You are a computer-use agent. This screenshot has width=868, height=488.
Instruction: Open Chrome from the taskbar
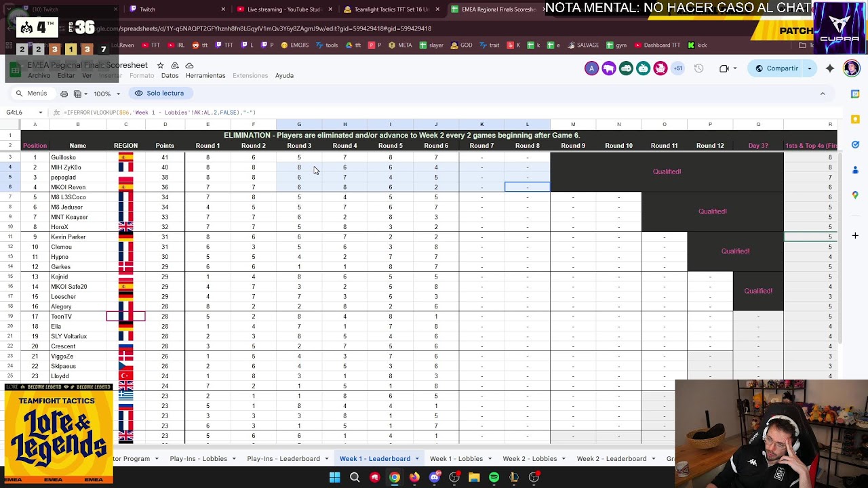(395, 477)
